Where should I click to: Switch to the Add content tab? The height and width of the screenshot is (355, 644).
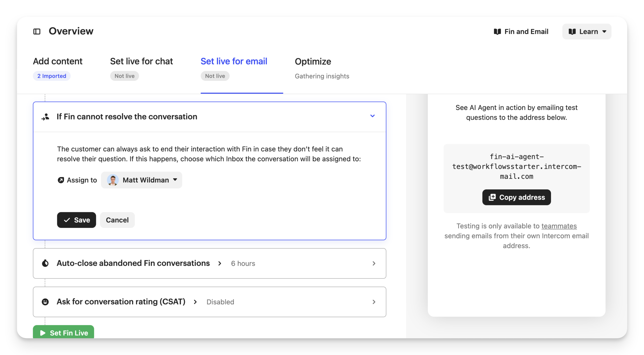pyautogui.click(x=58, y=61)
